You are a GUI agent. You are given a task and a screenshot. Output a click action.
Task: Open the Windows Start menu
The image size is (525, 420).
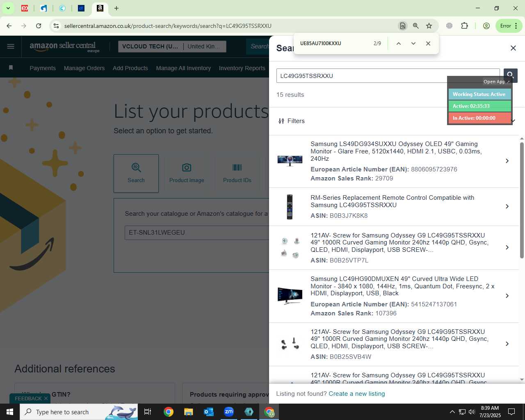10,412
